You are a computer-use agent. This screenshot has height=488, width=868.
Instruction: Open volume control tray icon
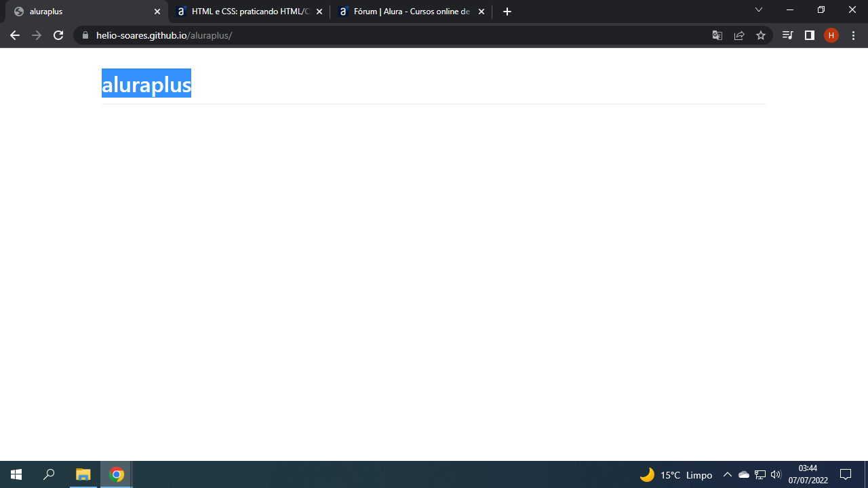point(776,475)
